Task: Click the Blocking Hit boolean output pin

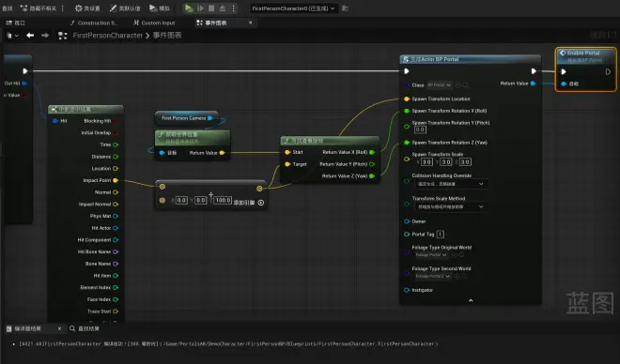Action: pos(116,121)
